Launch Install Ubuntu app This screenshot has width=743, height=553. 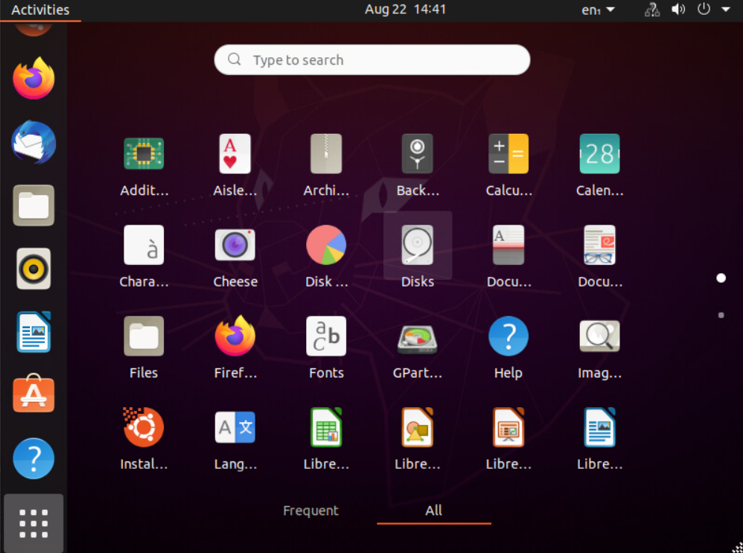(144, 427)
